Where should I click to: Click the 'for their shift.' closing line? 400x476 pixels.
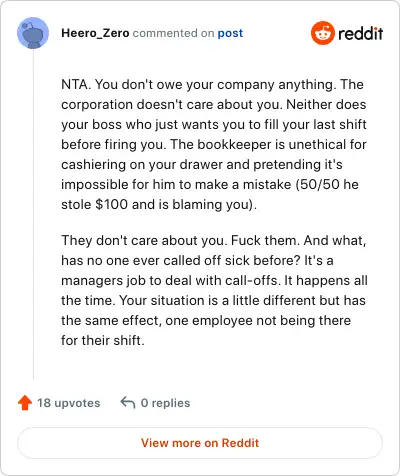(x=103, y=340)
